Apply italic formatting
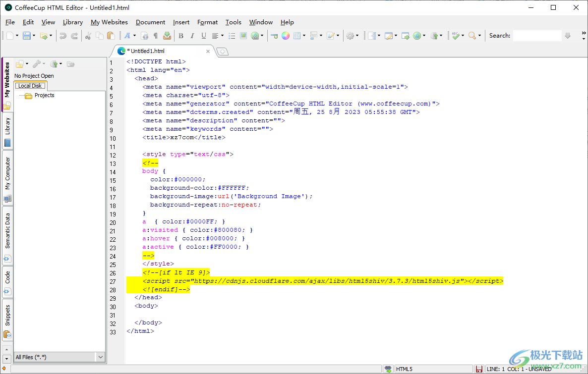The width and height of the screenshot is (588, 374). (x=192, y=36)
